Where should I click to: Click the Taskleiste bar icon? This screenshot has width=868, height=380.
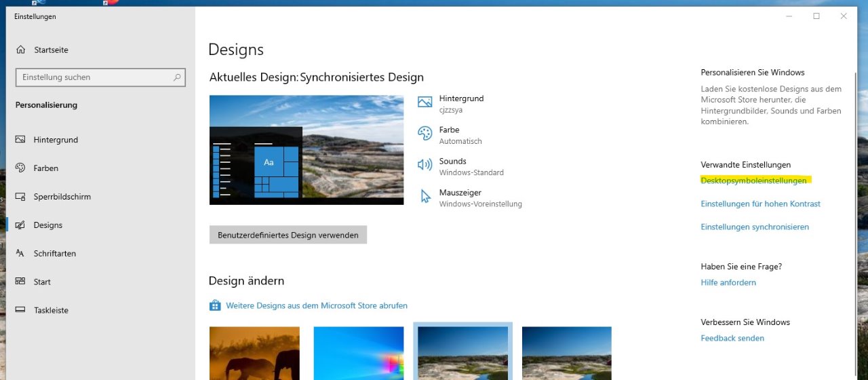[20, 311]
